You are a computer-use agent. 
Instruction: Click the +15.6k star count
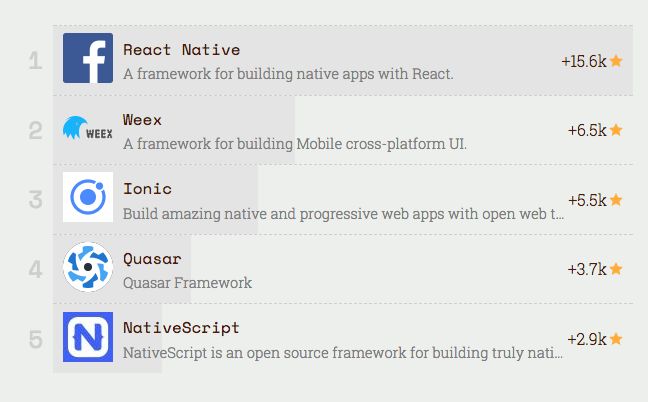[584, 61]
